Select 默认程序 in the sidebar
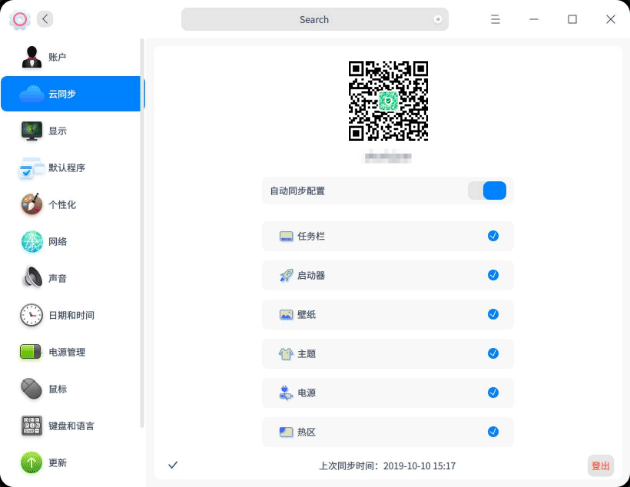The image size is (630, 487). (x=71, y=168)
